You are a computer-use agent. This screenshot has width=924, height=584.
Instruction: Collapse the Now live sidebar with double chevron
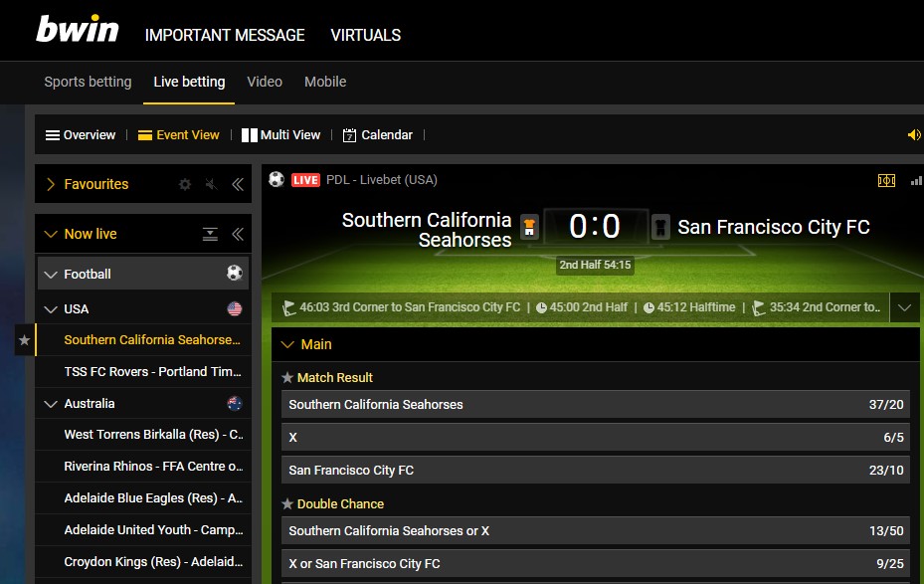(x=238, y=234)
